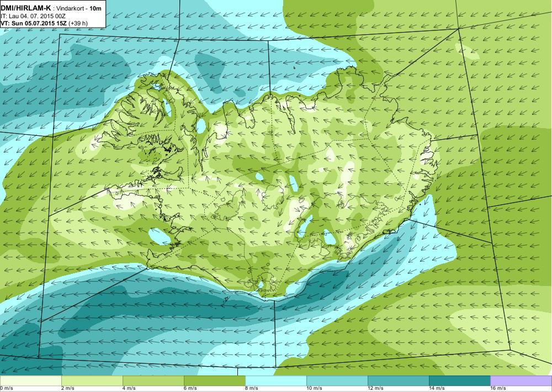Click the 4–6 m/s green legend swatch
Viewport: 552px width, 392px height.
(153, 381)
